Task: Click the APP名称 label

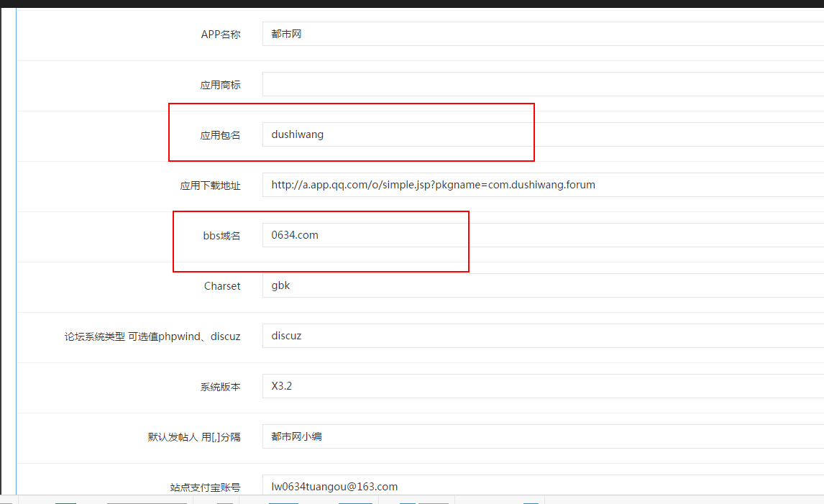Action: click(221, 35)
